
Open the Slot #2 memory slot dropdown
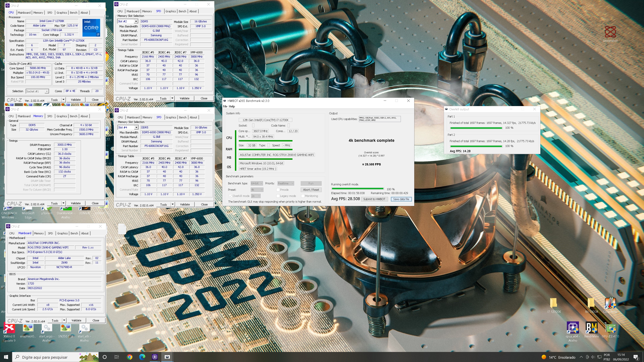[x=127, y=21]
